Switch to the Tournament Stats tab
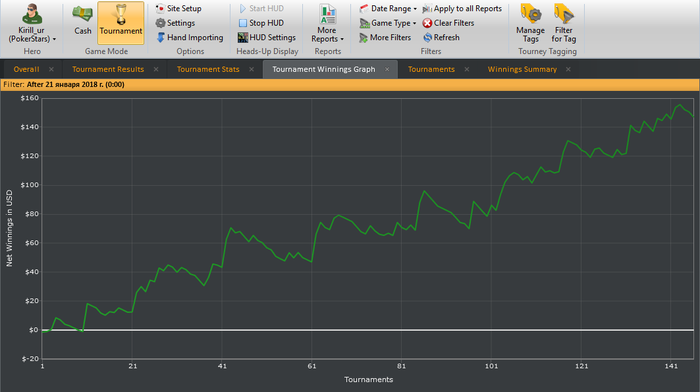The height and width of the screenshot is (392, 700). coord(208,69)
